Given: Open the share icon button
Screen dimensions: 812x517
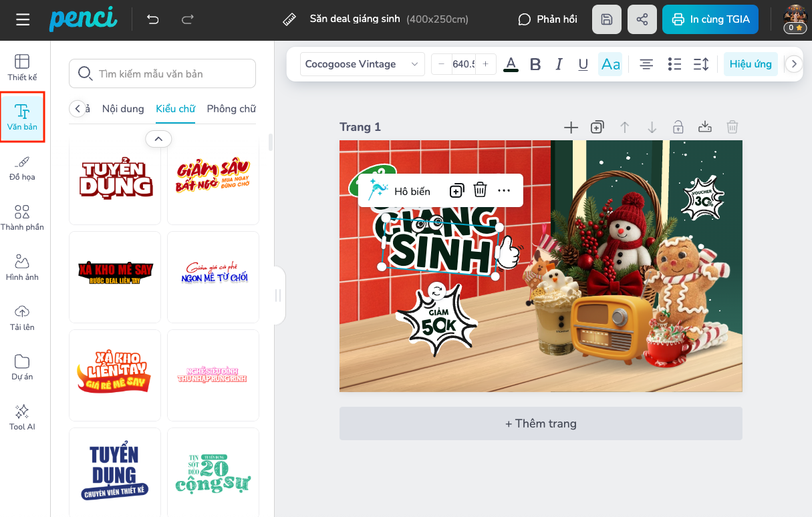Looking at the screenshot, I should (x=642, y=19).
